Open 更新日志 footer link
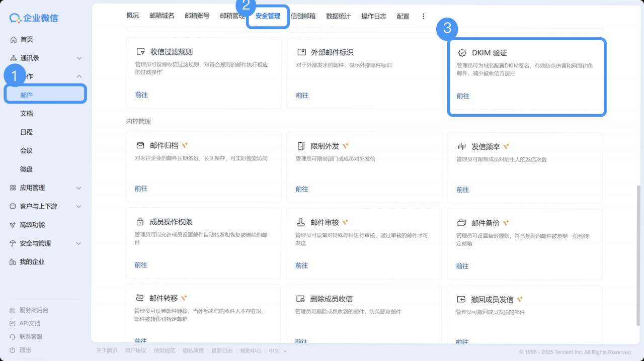 (222, 351)
